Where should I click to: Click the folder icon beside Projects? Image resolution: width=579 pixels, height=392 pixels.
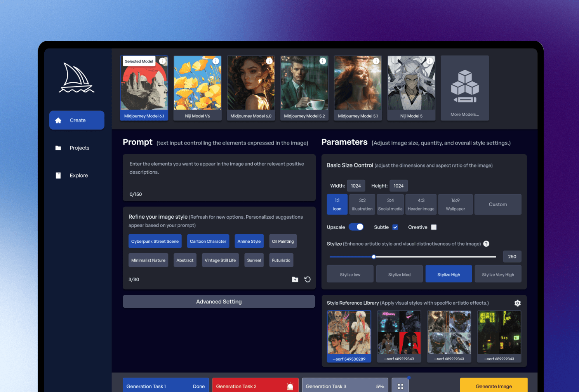[58, 148]
